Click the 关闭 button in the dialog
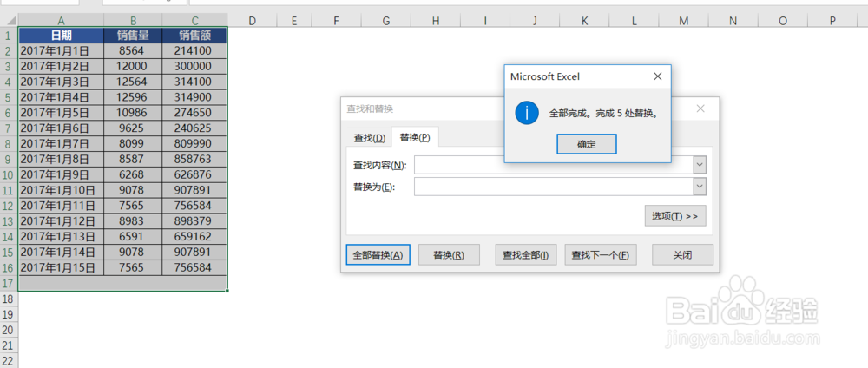 [682, 255]
